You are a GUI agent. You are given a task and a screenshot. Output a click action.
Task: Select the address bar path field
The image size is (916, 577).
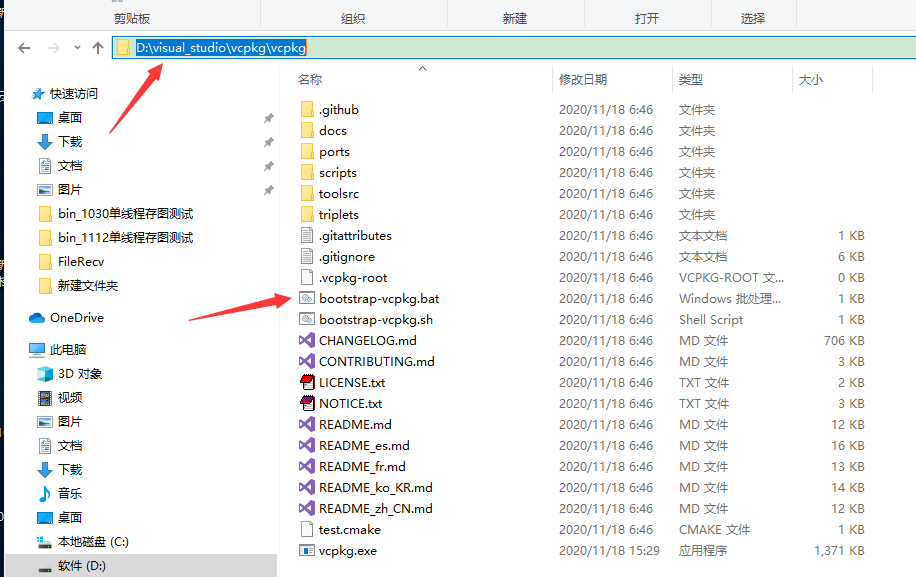[514, 48]
